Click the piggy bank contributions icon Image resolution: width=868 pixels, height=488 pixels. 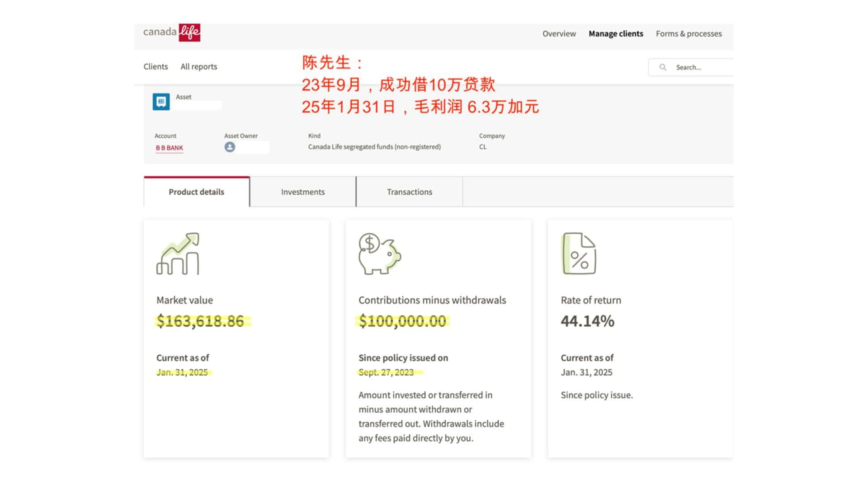(x=380, y=253)
